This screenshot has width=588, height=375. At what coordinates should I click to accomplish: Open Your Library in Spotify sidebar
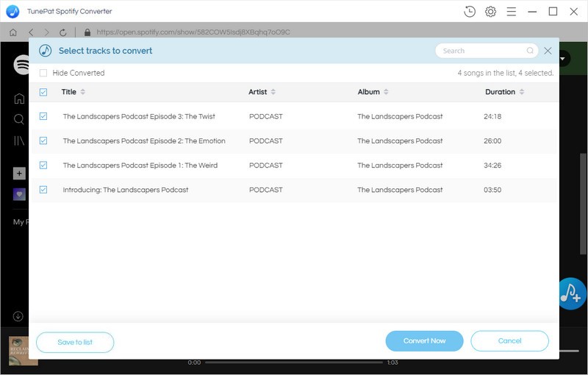(x=19, y=140)
